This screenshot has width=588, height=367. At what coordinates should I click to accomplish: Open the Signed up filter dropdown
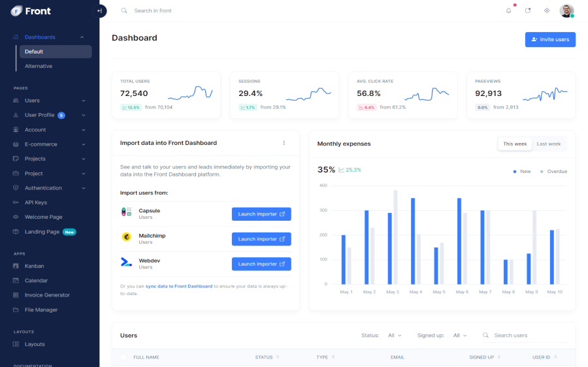460,336
